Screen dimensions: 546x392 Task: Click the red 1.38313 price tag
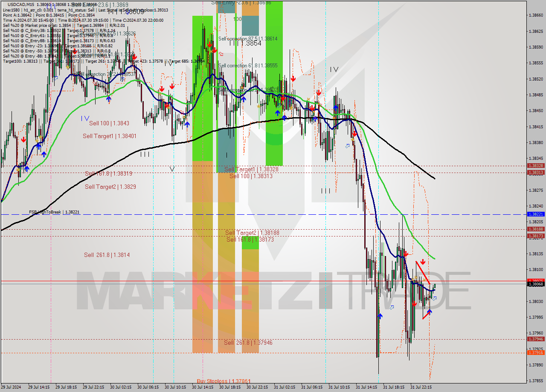pyautogui.click(x=536, y=173)
